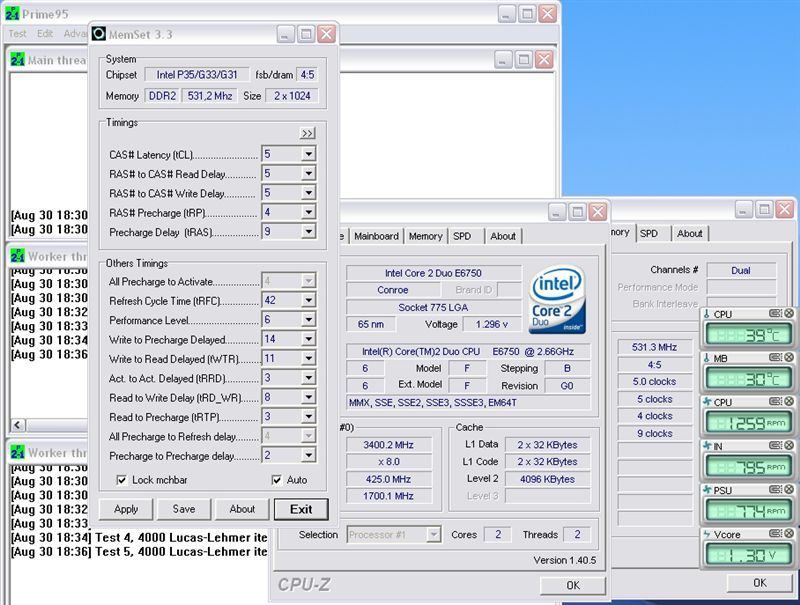Open the Performance Level dropdown

click(308, 320)
